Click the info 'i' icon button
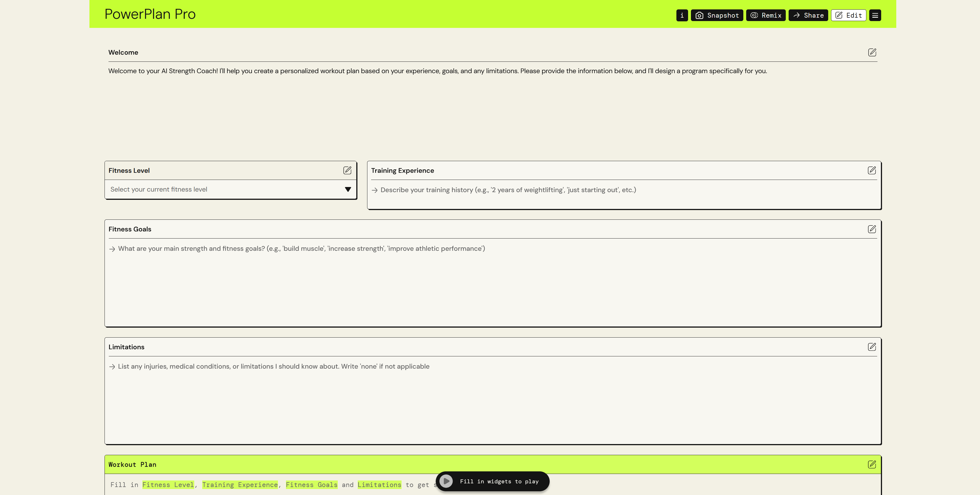This screenshot has height=495, width=980. tap(682, 15)
